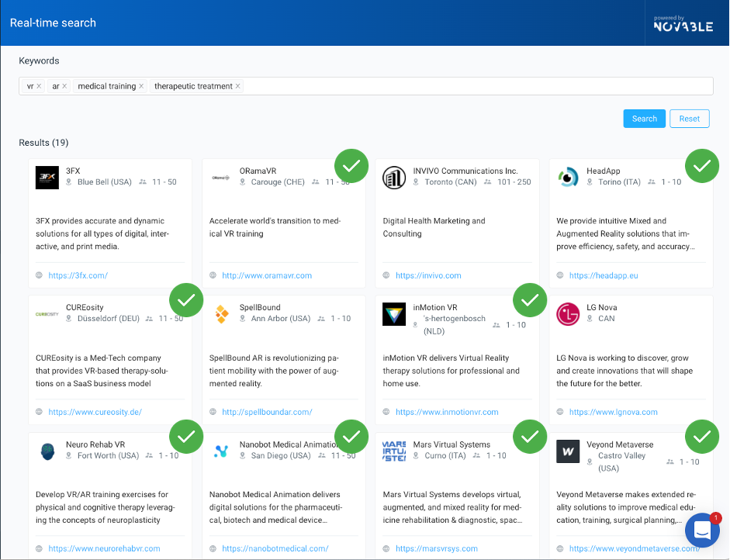Click the Neuro Rehab VR brain logo

coord(47,451)
